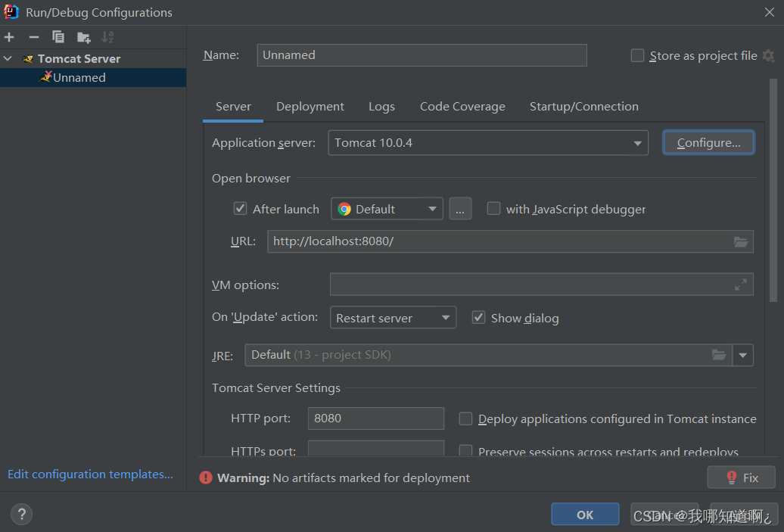
Task: Uncheck After launch checkbox
Action: 241,209
